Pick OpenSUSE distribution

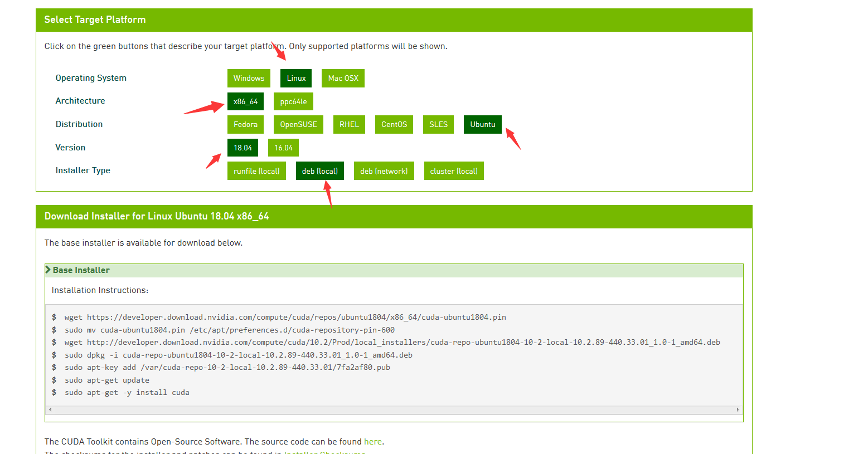click(x=298, y=124)
